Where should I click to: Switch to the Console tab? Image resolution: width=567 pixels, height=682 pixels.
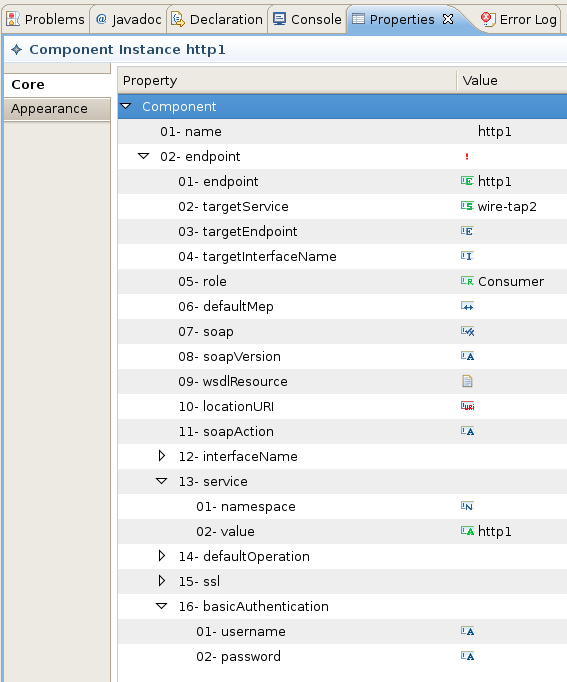point(307,19)
